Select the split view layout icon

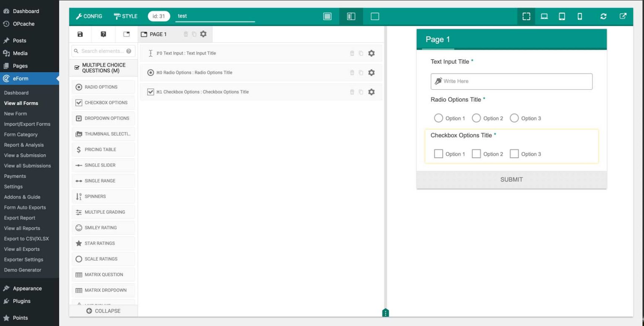(351, 16)
